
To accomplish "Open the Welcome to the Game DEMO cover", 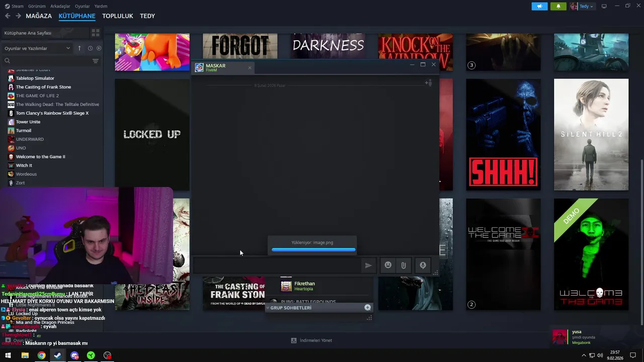I will (591, 254).
